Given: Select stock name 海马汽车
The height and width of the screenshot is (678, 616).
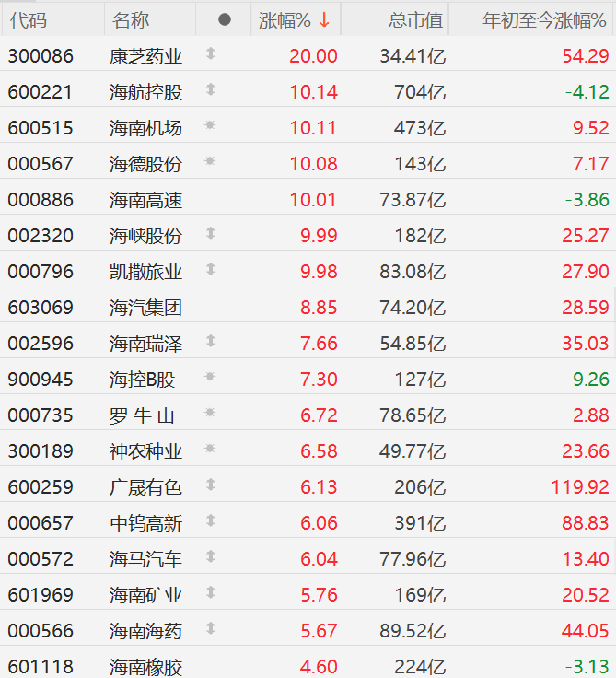Looking at the screenshot, I should (146, 558).
